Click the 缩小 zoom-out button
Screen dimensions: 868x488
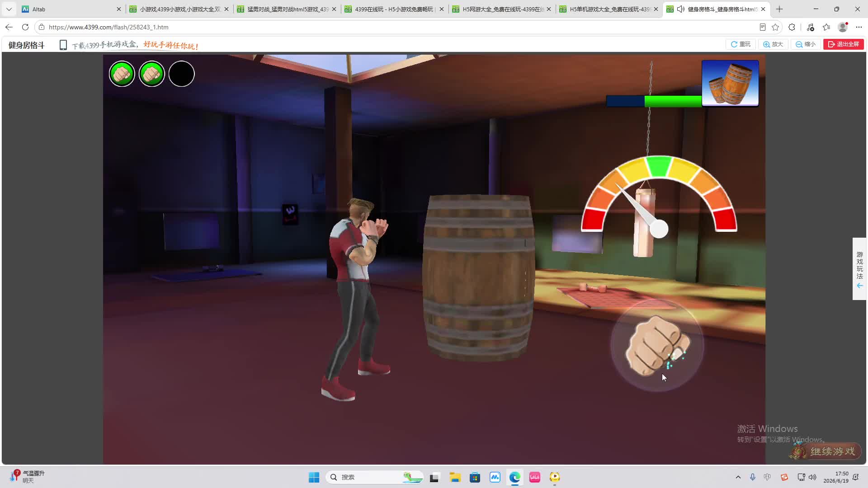pyautogui.click(x=806, y=44)
